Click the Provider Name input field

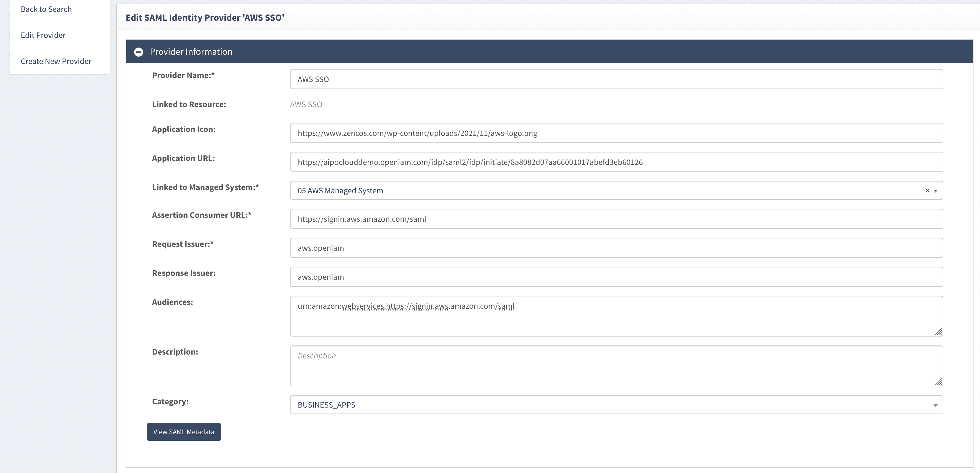coord(616,79)
